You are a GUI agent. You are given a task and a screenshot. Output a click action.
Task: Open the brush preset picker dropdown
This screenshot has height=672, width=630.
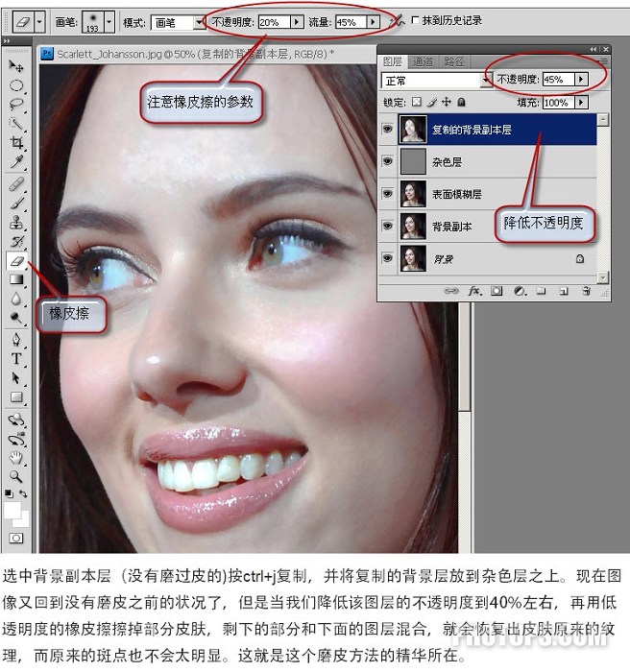pos(109,20)
